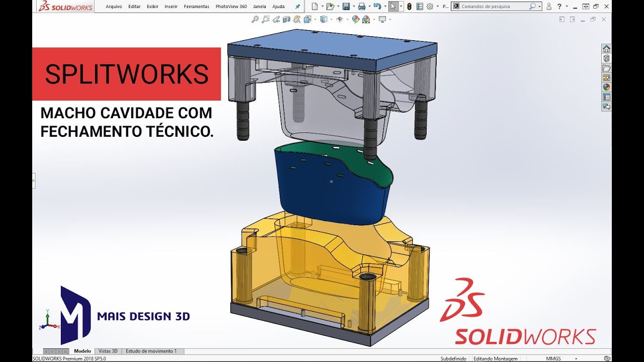
Task: Click Previous View icon
Action: pyautogui.click(x=276, y=19)
